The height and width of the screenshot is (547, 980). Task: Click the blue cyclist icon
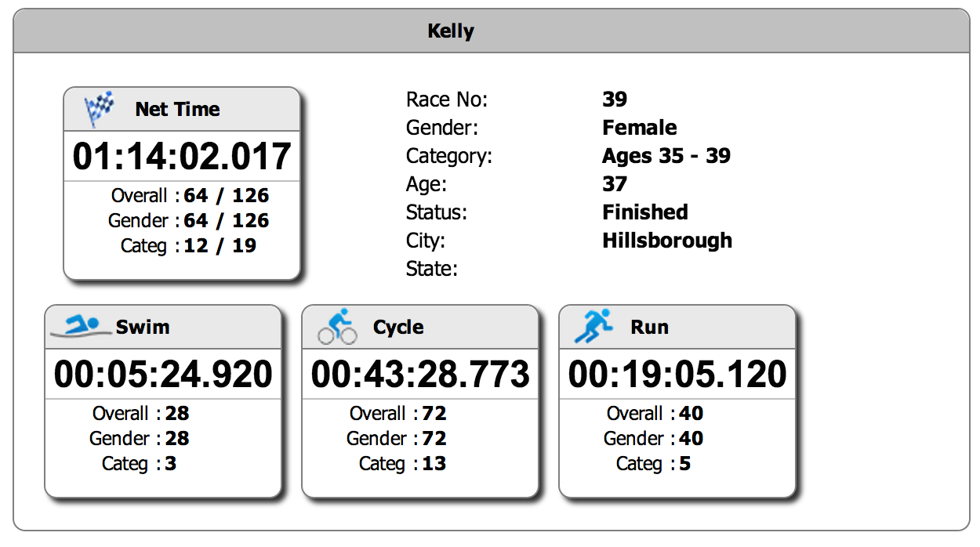tap(337, 326)
